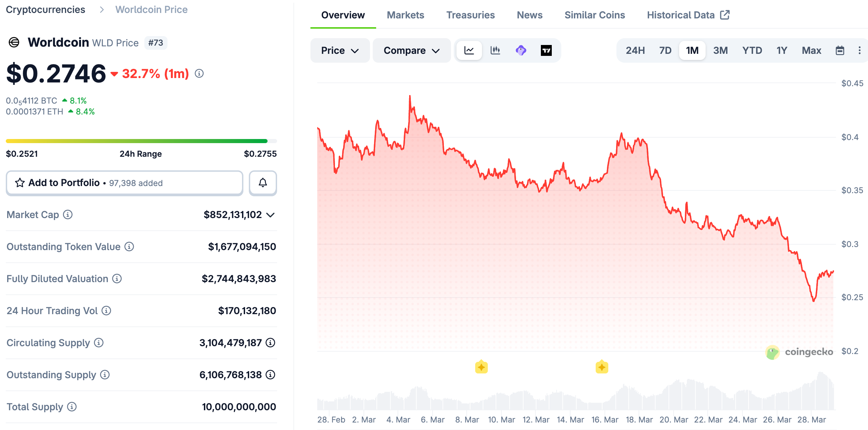Image resolution: width=868 pixels, height=430 pixels.
Task: Open the Compare dropdown
Action: click(x=411, y=50)
